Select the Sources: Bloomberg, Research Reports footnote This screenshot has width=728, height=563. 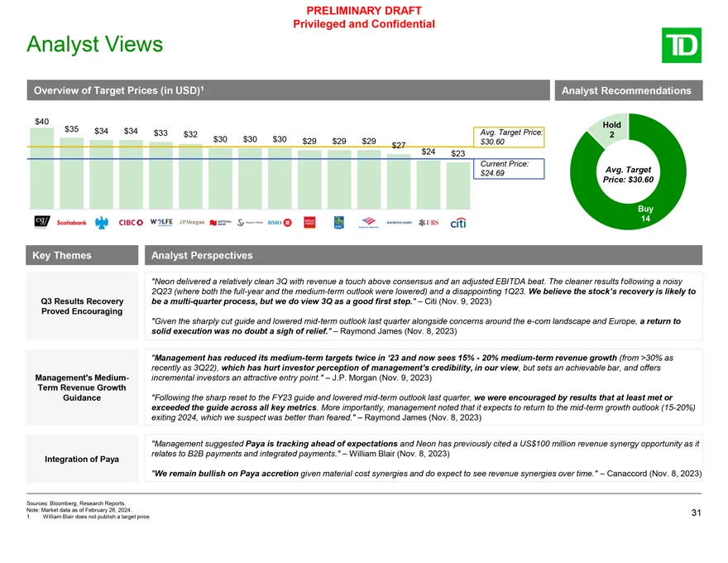click(x=75, y=503)
